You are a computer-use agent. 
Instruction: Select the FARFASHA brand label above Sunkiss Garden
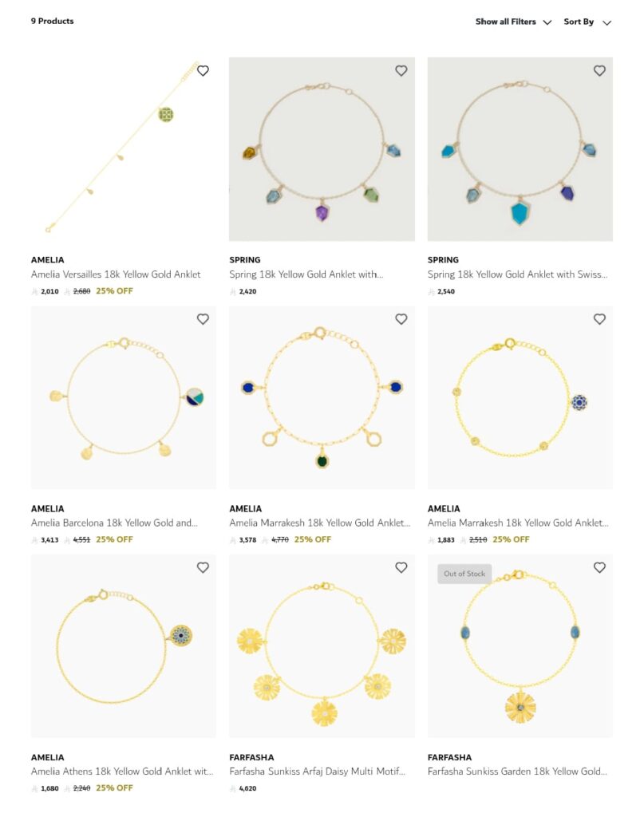449,757
